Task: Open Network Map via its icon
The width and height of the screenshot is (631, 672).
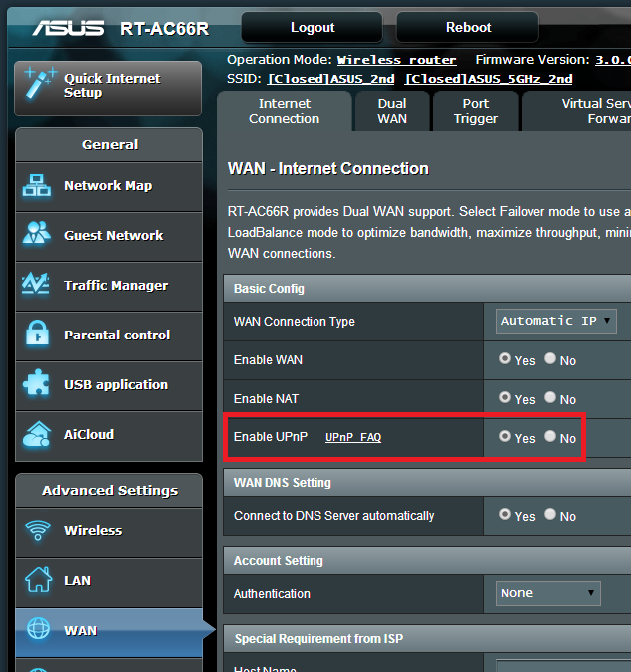Action: pos(38,186)
